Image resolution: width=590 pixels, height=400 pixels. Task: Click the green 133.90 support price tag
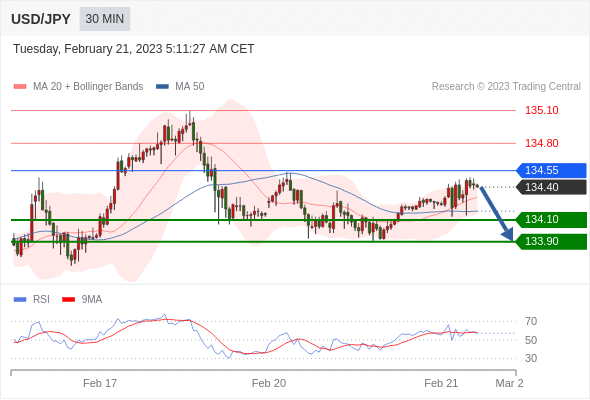(x=551, y=242)
